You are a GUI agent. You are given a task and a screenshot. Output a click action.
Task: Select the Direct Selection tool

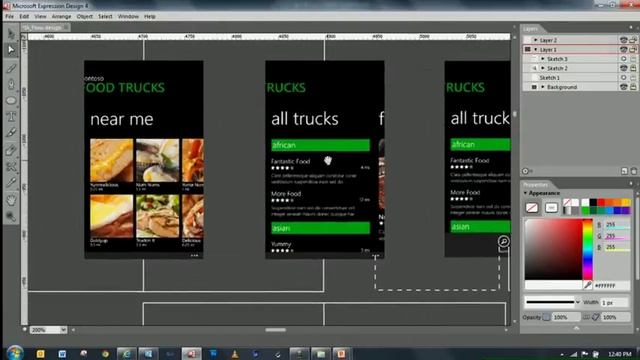click(11, 50)
